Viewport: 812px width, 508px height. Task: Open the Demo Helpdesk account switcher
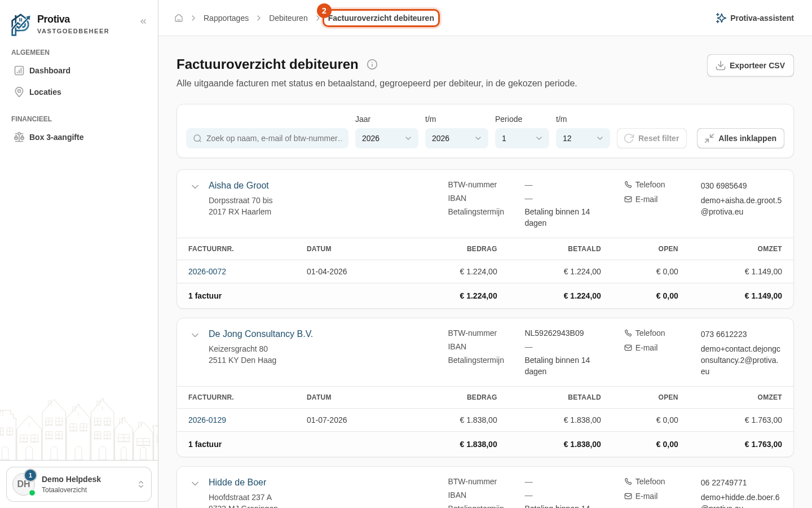point(79,484)
